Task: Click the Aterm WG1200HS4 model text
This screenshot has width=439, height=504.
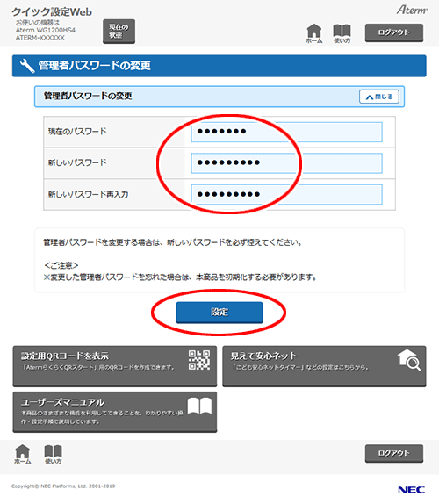Action: [46, 30]
